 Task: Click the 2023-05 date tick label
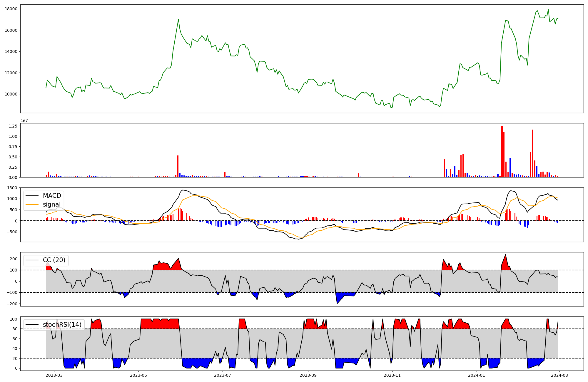click(138, 375)
